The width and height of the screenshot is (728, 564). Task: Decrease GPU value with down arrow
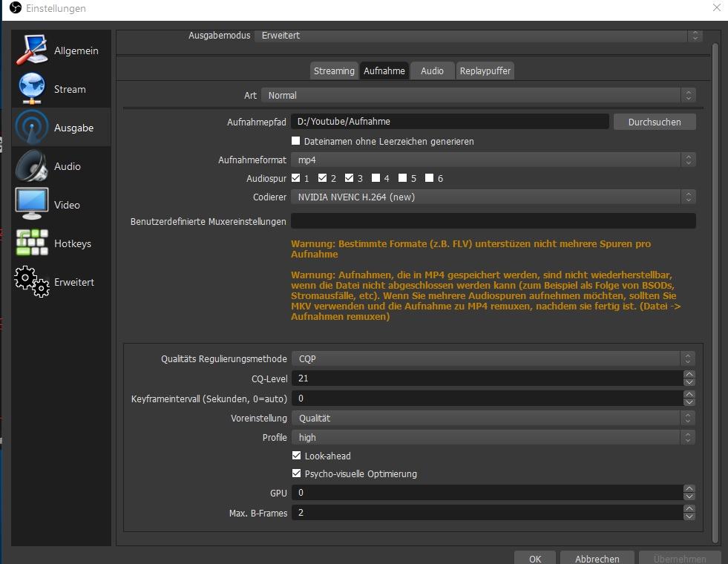coord(689,496)
